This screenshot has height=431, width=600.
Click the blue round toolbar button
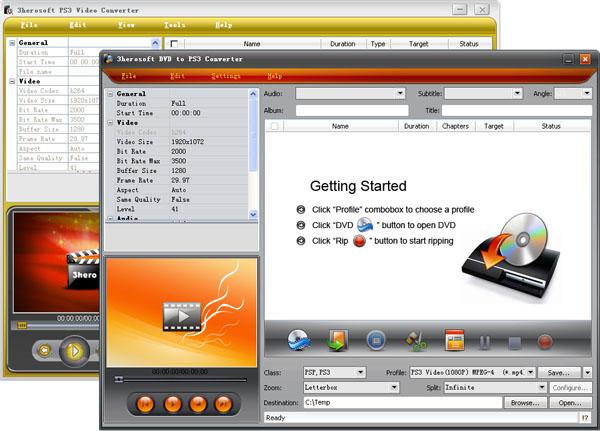pyautogui.click(x=376, y=340)
